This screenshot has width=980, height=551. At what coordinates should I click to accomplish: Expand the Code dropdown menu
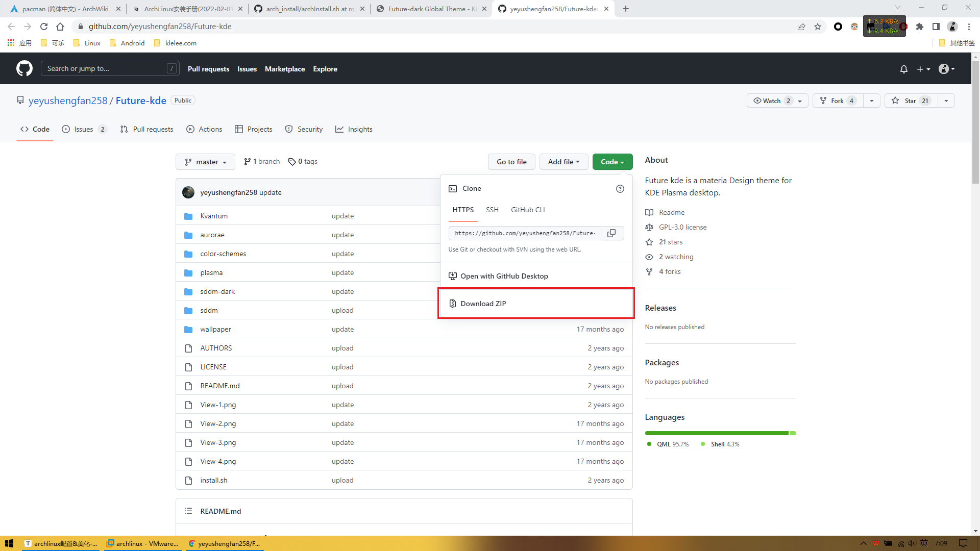pyautogui.click(x=609, y=161)
